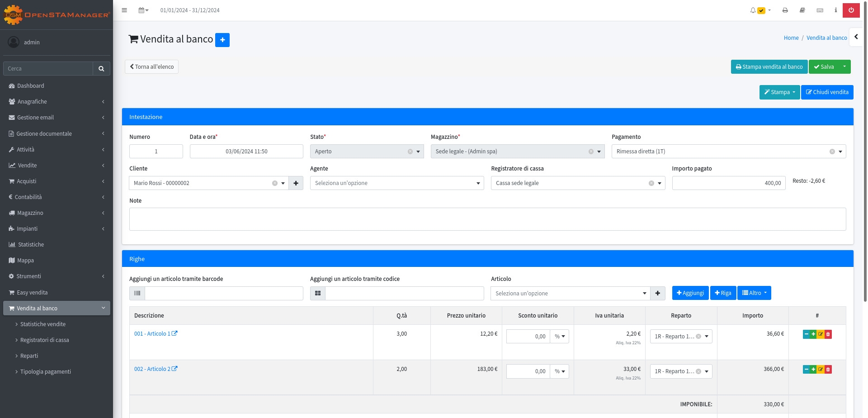
Task: Open the Agente dropdown
Action: (x=396, y=183)
